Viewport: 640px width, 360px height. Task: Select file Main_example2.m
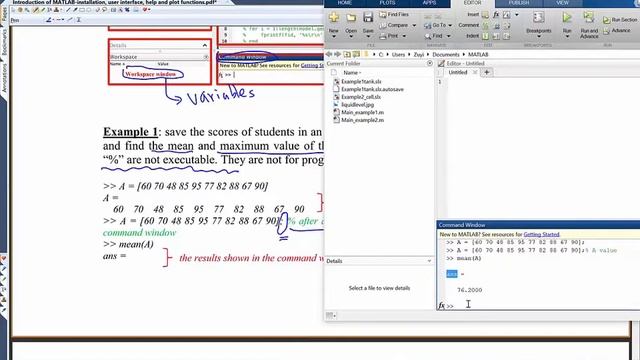(358, 120)
